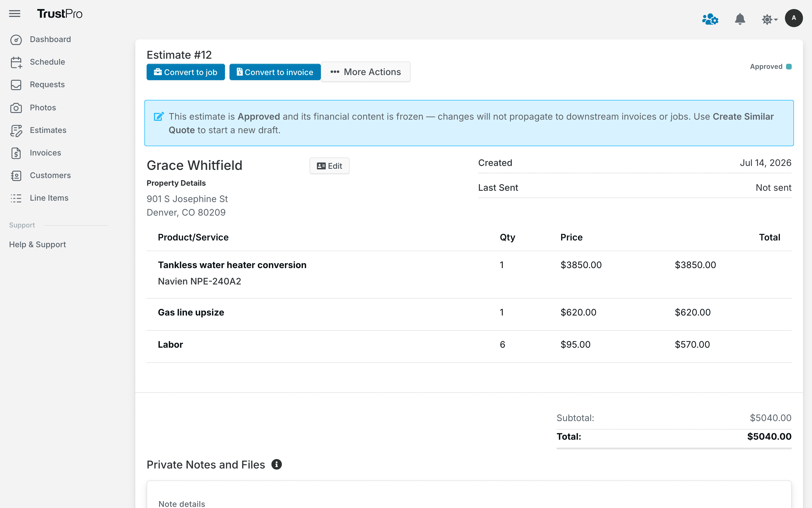This screenshot has width=812, height=508.
Task: Open Invoices in the sidebar
Action: click(x=45, y=152)
